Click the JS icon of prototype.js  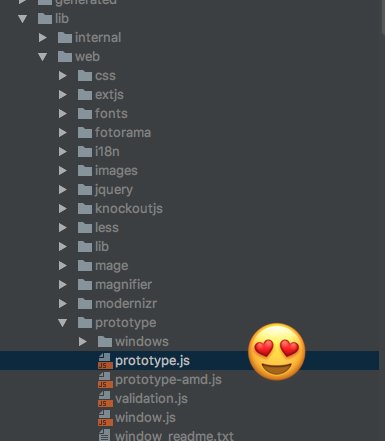[x=105, y=361]
